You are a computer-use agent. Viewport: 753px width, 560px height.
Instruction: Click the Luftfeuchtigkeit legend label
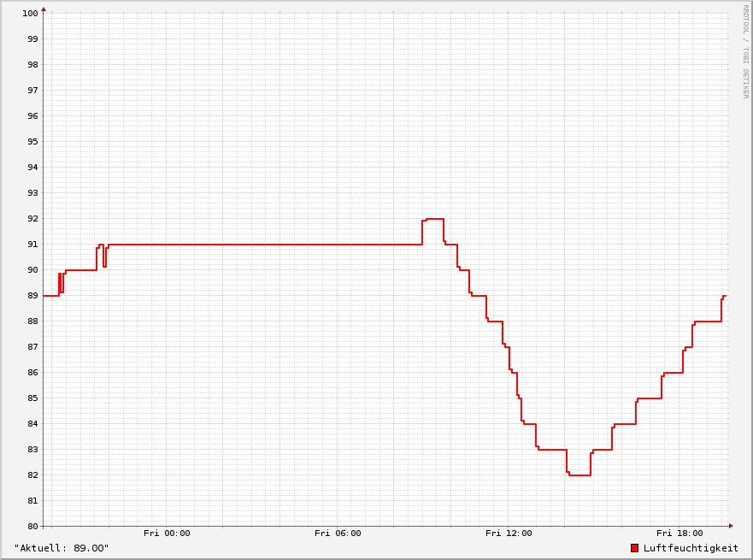tap(691, 548)
